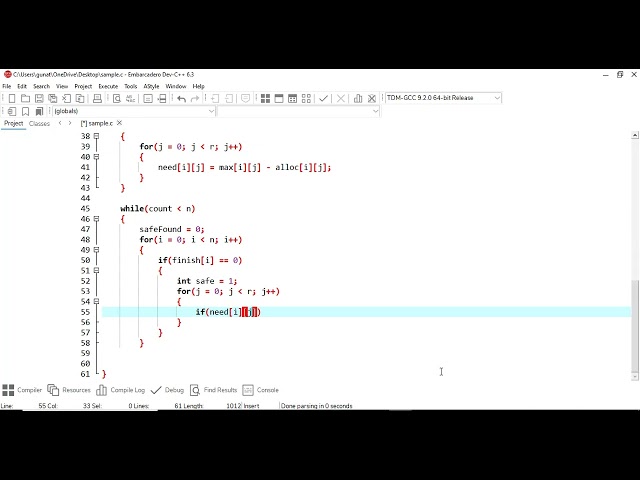Open the Edit menu
This screenshot has height=480, width=640.
[22, 87]
